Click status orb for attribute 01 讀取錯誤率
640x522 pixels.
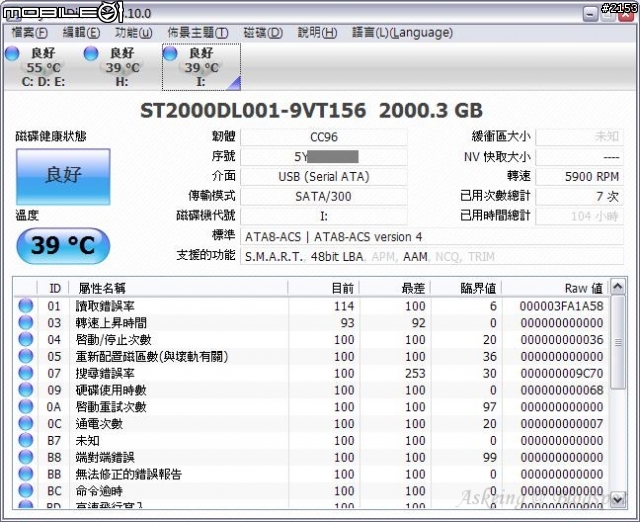coord(26,306)
